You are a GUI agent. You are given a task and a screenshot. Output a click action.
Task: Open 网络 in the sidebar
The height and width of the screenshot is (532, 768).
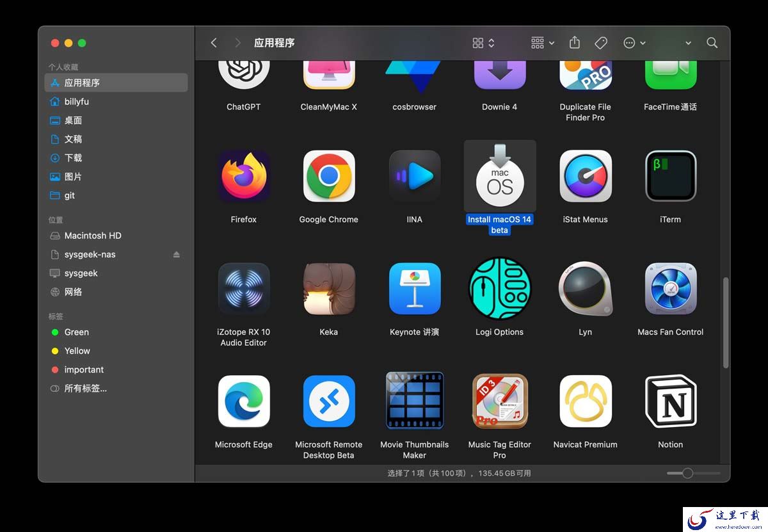116,292
